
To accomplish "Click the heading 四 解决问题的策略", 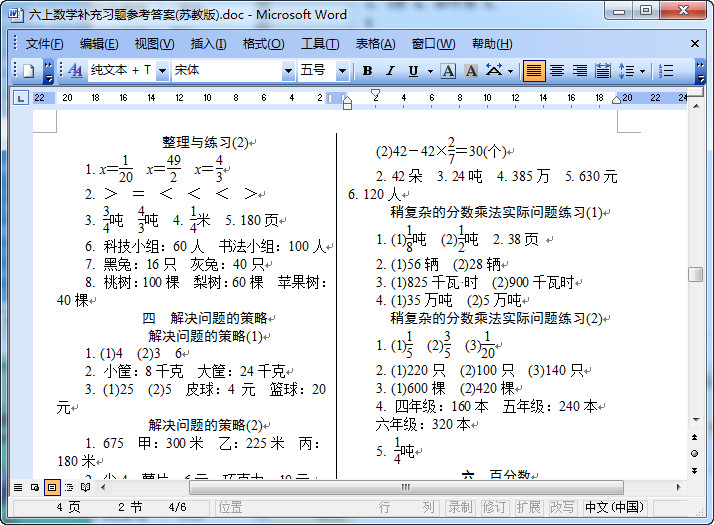I will (x=205, y=318).
